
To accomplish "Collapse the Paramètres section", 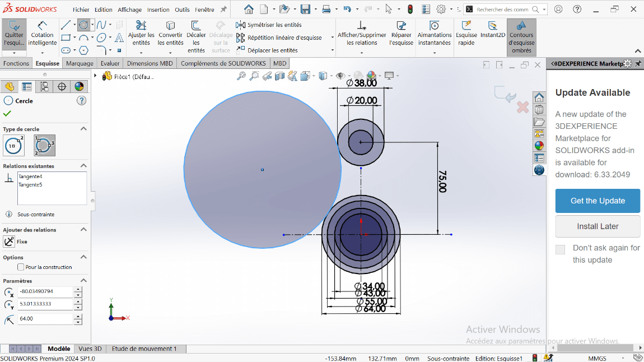I will click(83, 281).
